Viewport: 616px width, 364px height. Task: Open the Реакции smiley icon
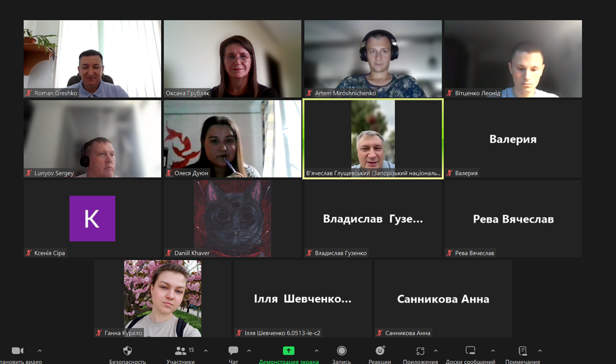click(x=380, y=351)
